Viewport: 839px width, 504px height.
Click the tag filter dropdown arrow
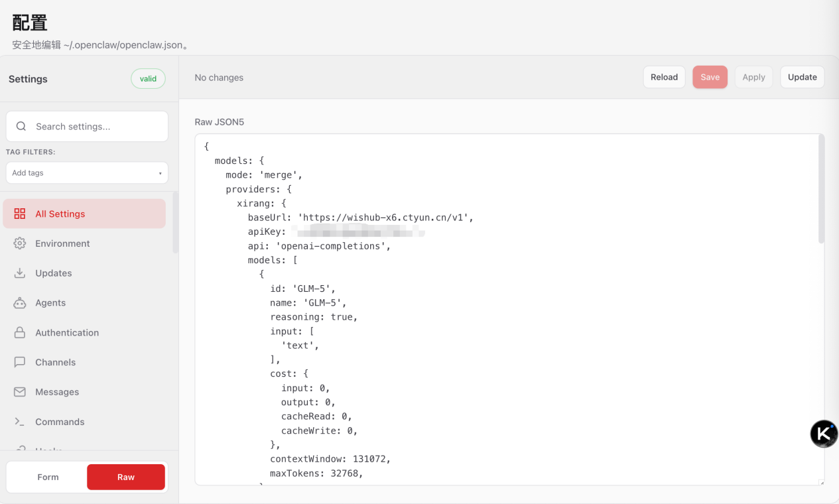[160, 174]
